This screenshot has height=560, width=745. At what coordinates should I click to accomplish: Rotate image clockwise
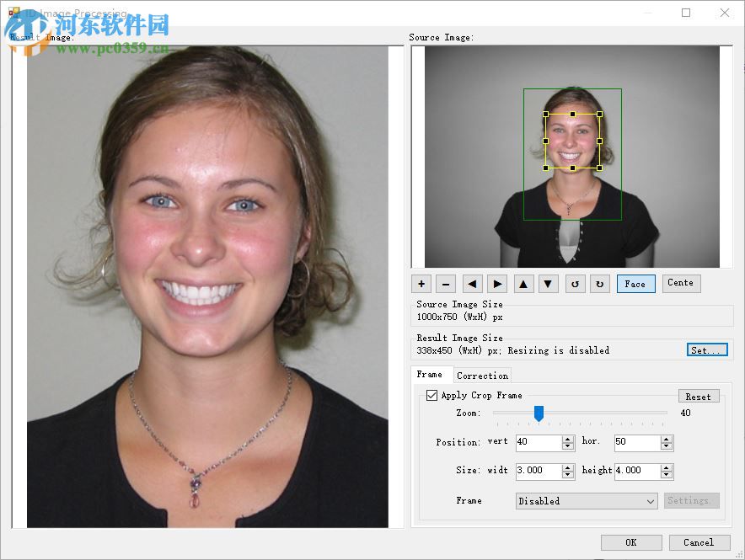(x=600, y=284)
